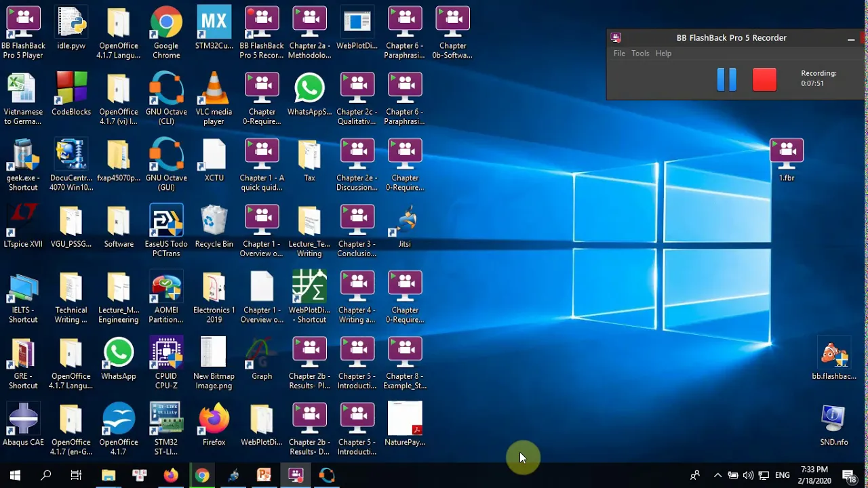The image size is (868, 488).
Task: Select the idle.pyw Python file icon
Action: coord(71,28)
